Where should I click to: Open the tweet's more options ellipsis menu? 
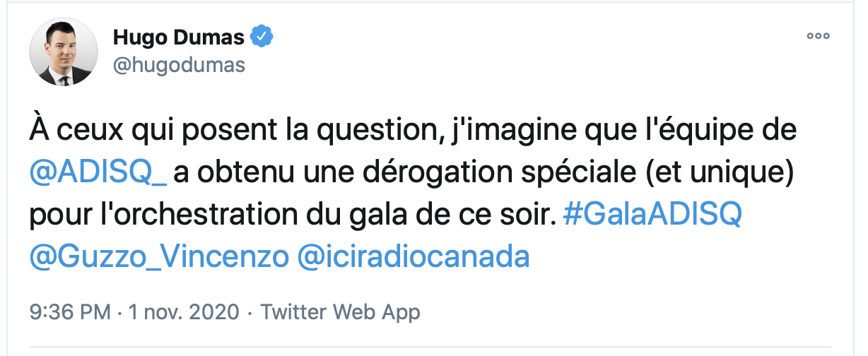[x=819, y=36]
